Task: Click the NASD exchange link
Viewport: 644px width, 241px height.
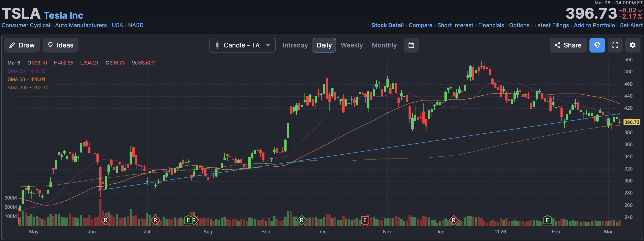Action: [x=136, y=25]
